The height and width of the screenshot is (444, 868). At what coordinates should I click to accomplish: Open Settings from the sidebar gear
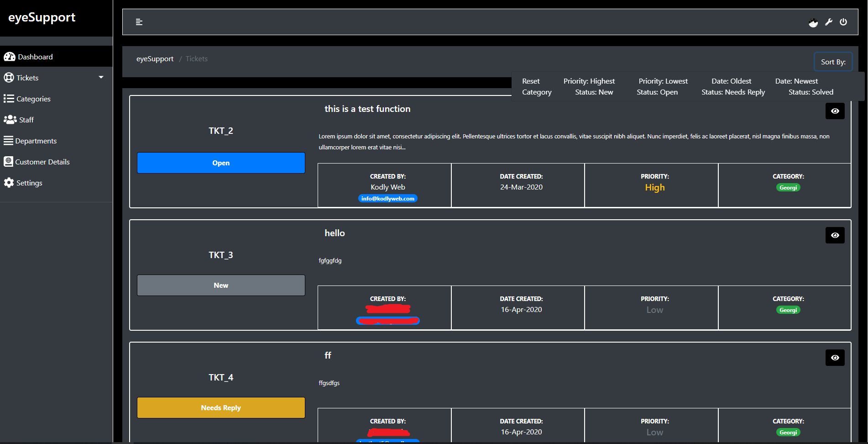pyautogui.click(x=29, y=183)
